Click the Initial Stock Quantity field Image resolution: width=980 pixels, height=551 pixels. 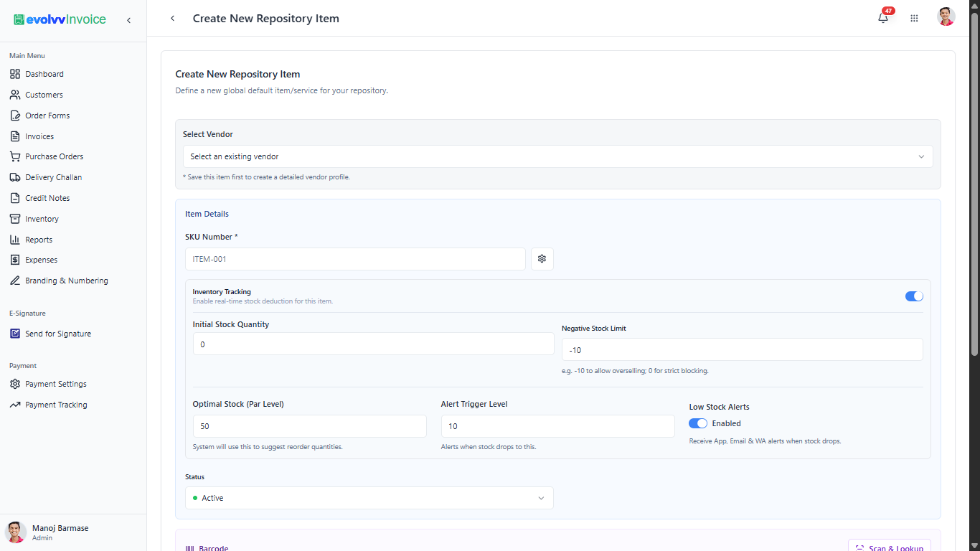pyautogui.click(x=373, y=344)
